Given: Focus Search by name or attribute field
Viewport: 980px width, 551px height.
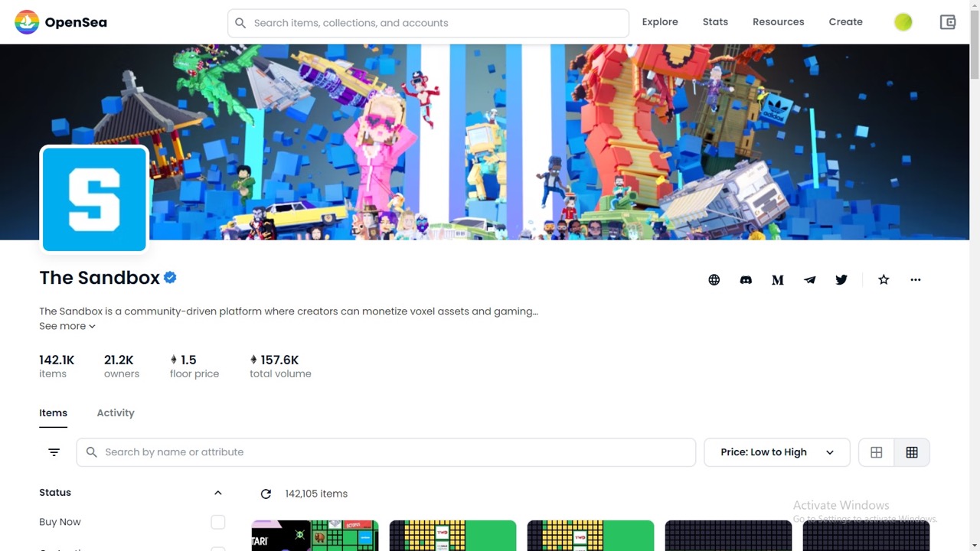Looking at the screenshot, I should (x=386, y=452).
